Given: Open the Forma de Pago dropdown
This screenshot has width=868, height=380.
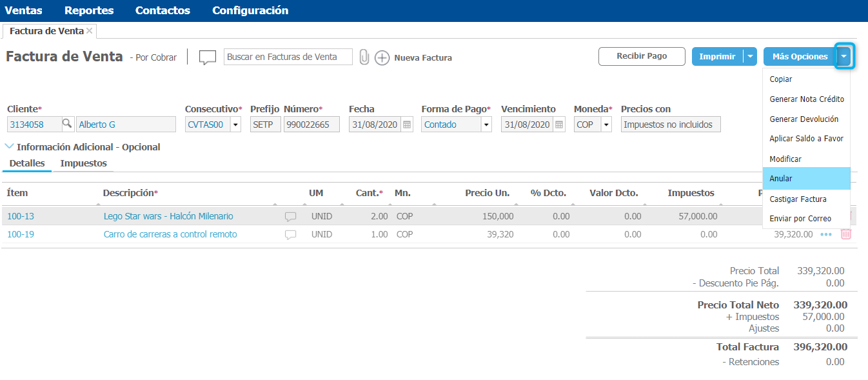Looking at the screenshot, I should (486, 125).
